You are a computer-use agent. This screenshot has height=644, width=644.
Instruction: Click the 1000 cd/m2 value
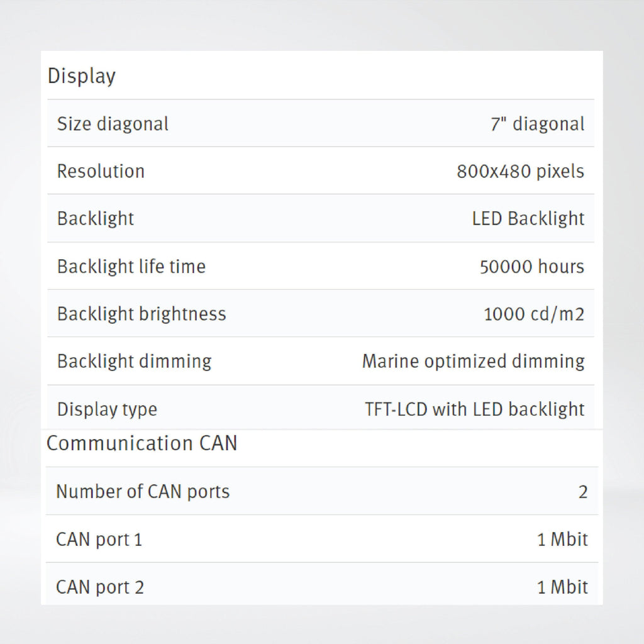click(534, 314)
